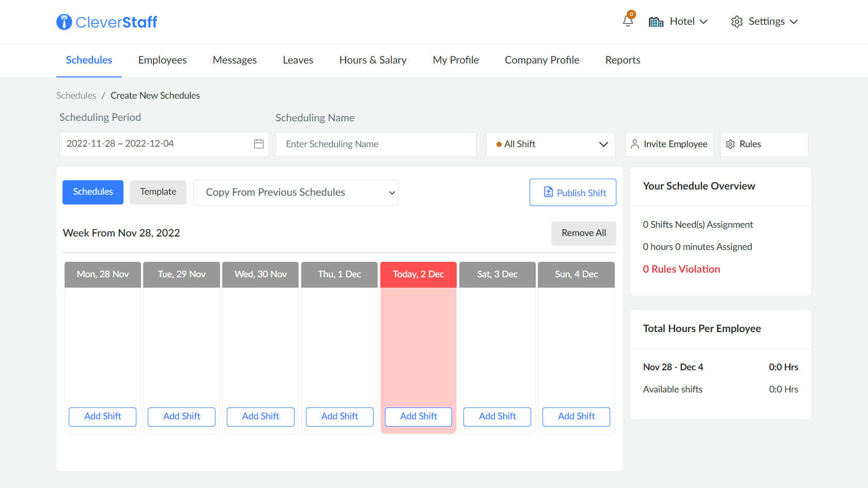The height and width of the screenshot is (488, 868).
Task: Open the calendar icon in Scheduling Period
Action: (259, 144)
